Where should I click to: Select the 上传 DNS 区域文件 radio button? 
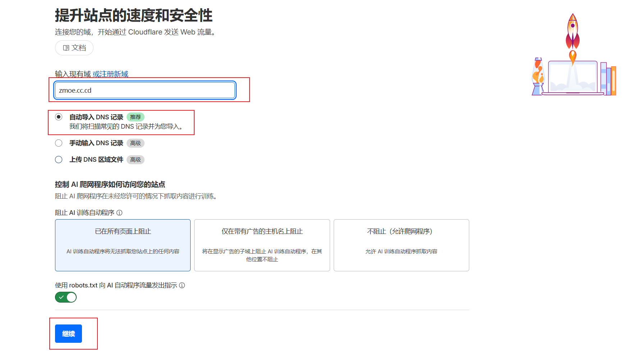(59, 160)
